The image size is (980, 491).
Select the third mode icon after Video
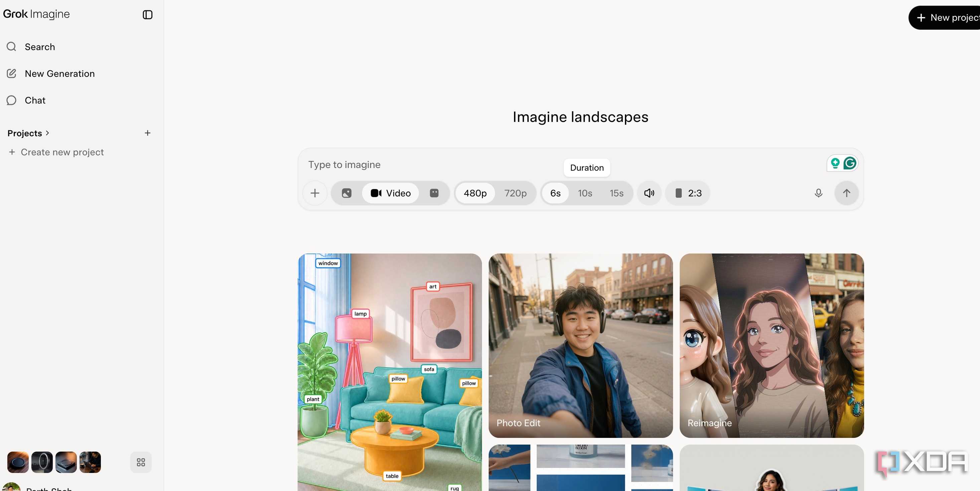click(x=434, y=193)
